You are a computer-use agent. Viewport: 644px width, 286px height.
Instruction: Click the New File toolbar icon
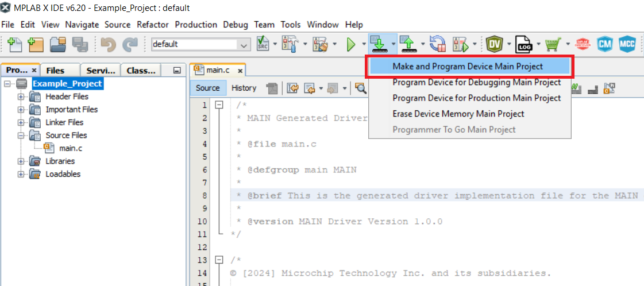coord(15,44)
